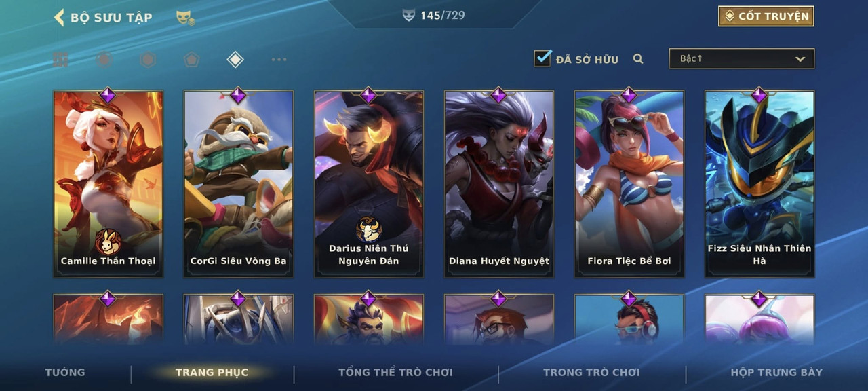The width and height of the screenshot is (868, 391).
Task: Open the Hộp Trưng Bày tab
Action: tap(776, 372)
